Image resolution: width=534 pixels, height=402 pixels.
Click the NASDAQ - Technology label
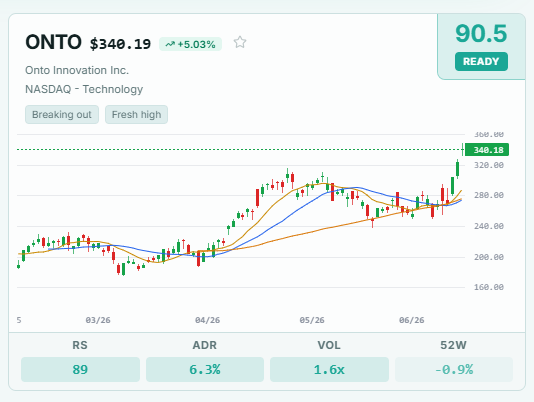click(84, 89)
